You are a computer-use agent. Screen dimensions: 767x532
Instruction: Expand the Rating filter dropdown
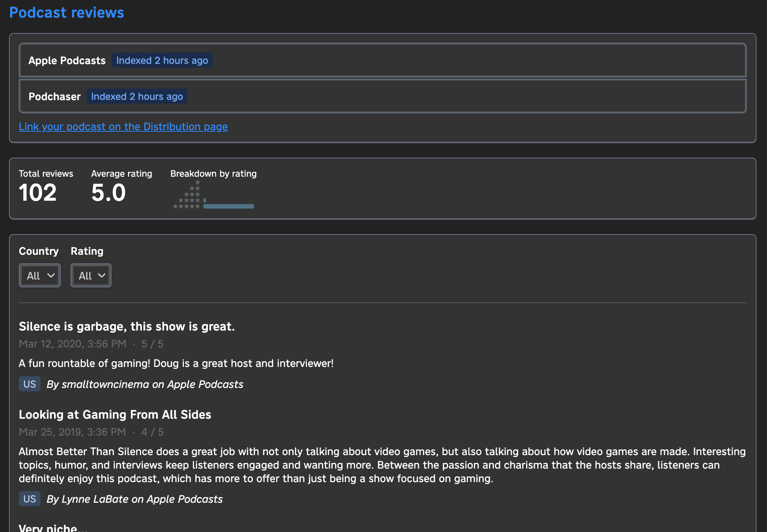pyautogui.click(x=90, y=275)
